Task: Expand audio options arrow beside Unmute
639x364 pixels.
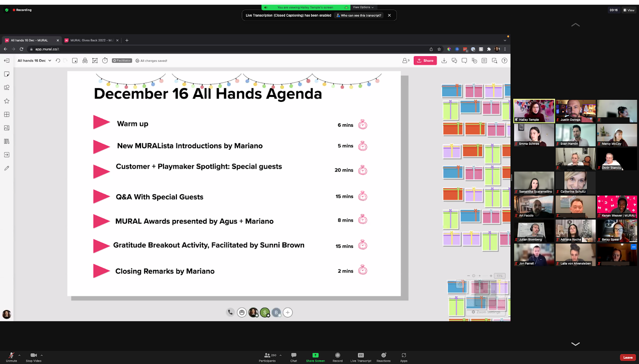Action: [19, 355]
